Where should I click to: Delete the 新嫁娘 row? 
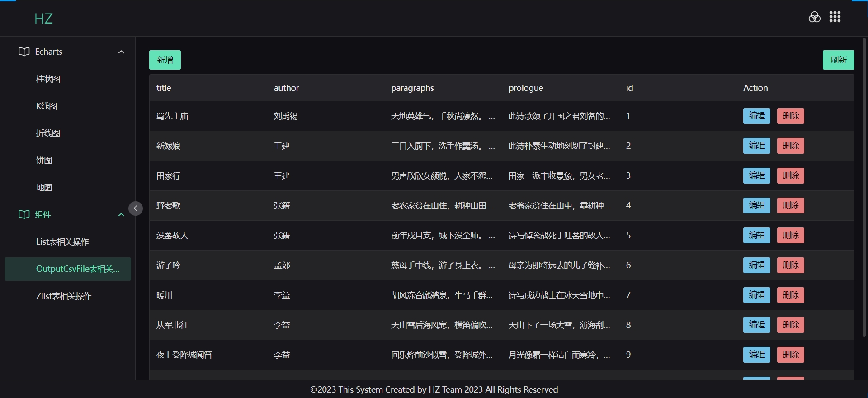791,146
